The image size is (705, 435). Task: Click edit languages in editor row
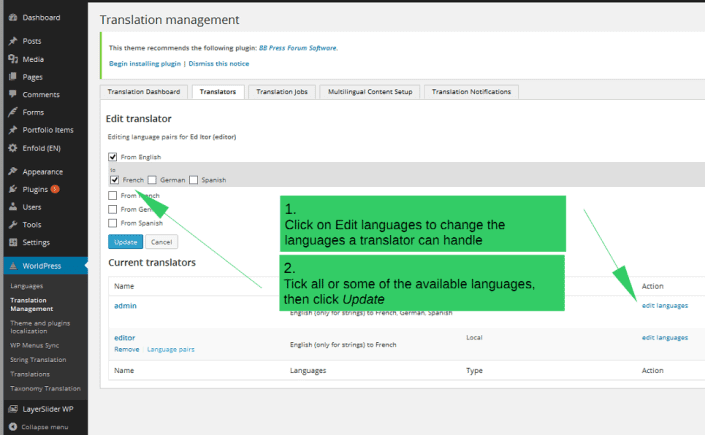click(x=665, y=337)
